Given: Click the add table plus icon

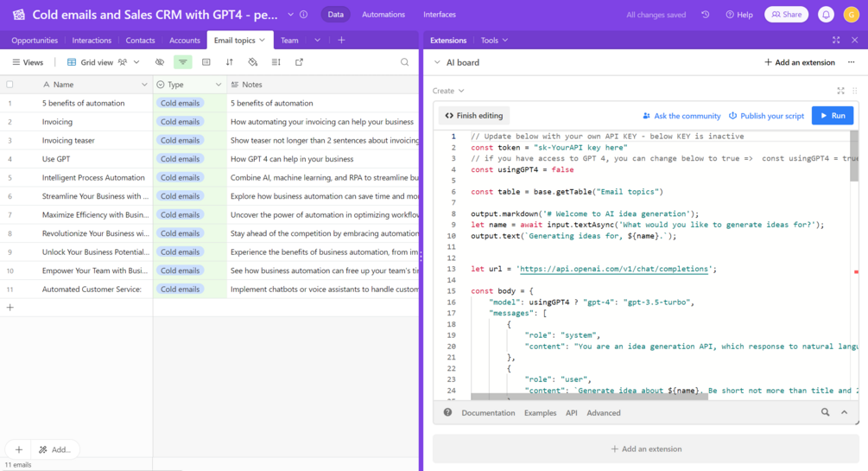Looking at the screenshot, I should (x=341, y=40).
